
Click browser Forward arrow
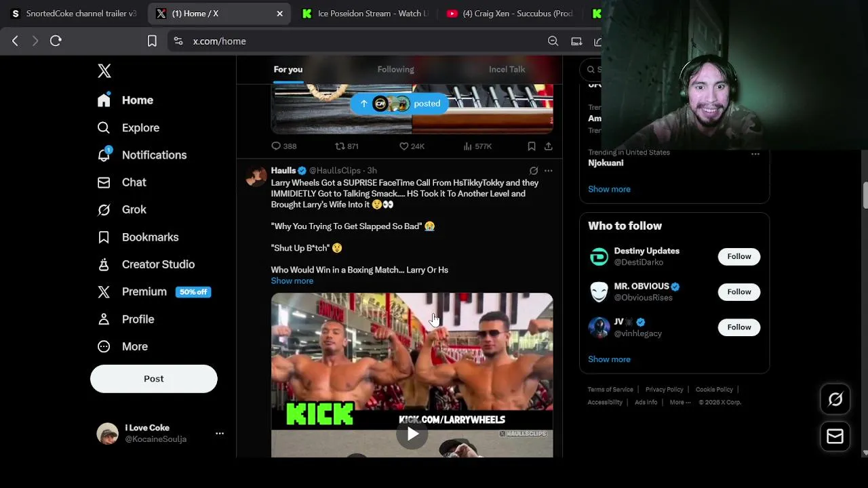35,41
